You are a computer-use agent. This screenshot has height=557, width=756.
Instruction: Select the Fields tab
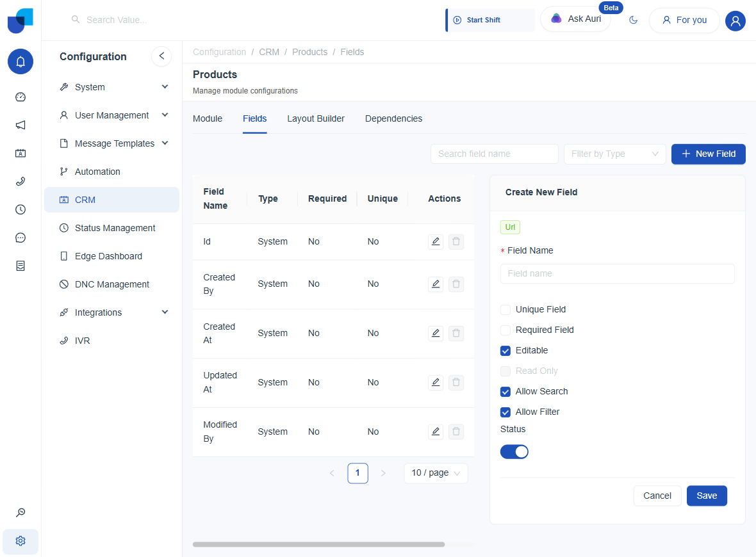[x=254, y=118]
